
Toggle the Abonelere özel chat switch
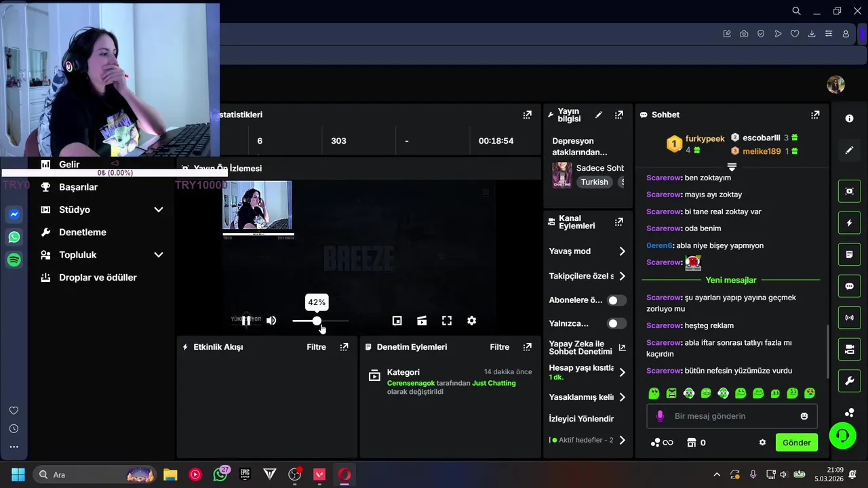[616, 300]
